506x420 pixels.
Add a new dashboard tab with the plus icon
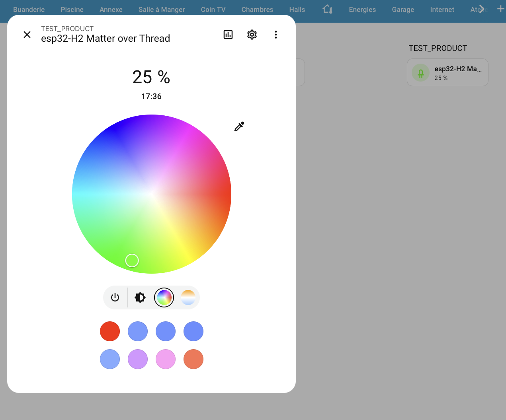(x=500, y=9)
